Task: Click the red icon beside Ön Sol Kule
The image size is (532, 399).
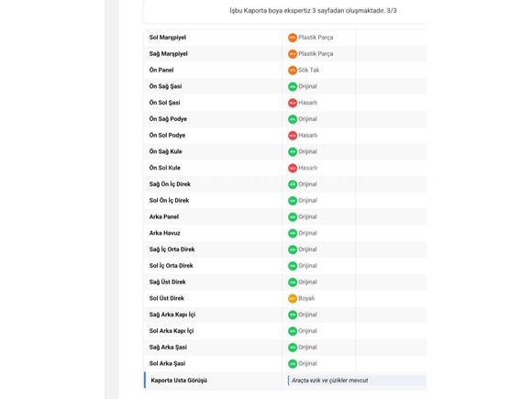Action: 292,168
